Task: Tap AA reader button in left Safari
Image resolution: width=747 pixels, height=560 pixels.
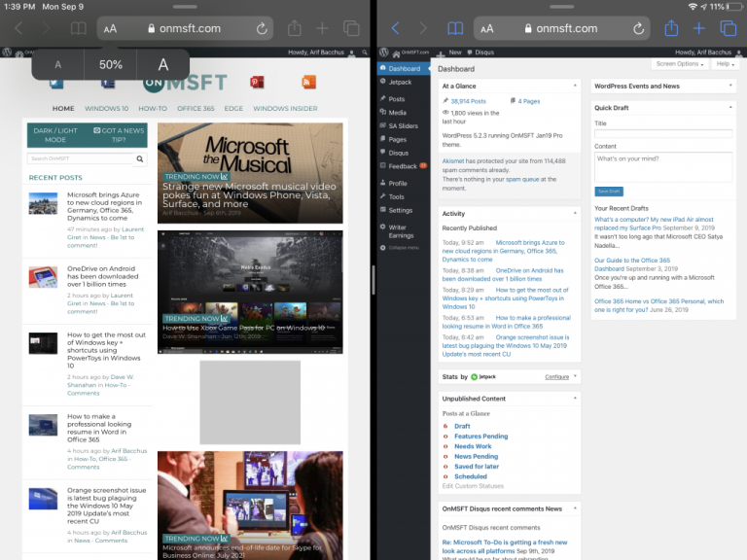Action: pyautogui.click(x=110, y=29)
